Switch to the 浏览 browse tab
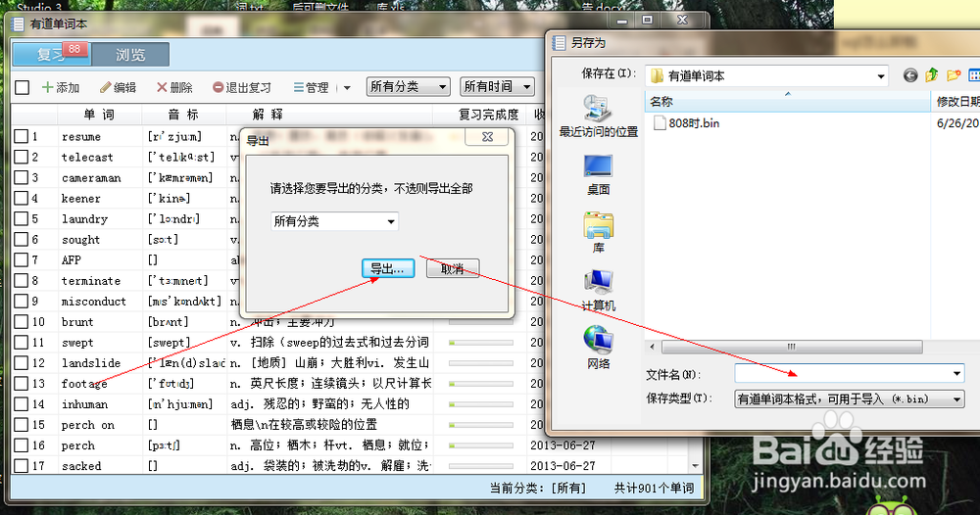The height and width of the screenshot is (515, 980). point(130,55)
